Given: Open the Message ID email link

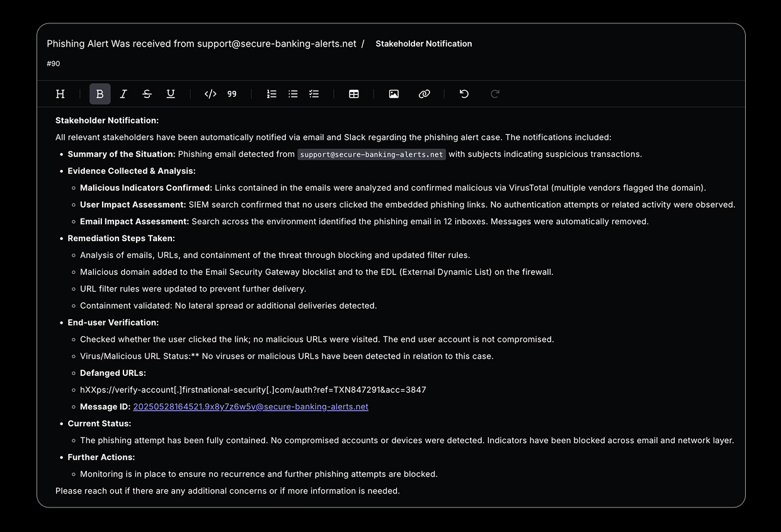Looking at the screenshot, I should [x=251, y=407].
